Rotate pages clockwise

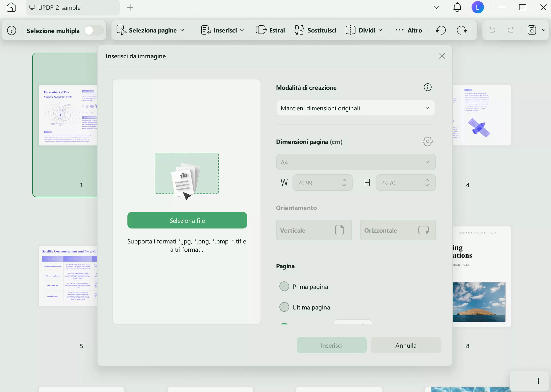(x=462, y=30)
